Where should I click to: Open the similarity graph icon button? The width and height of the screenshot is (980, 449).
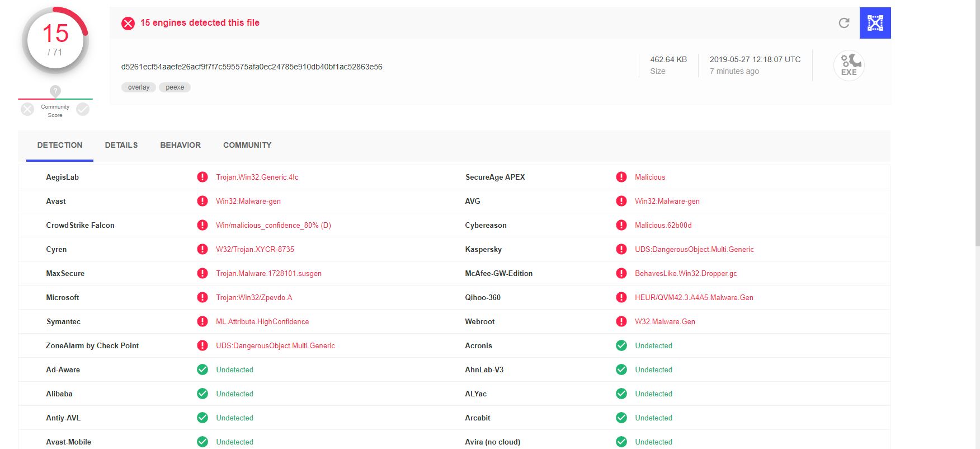(x=875, y=23)
